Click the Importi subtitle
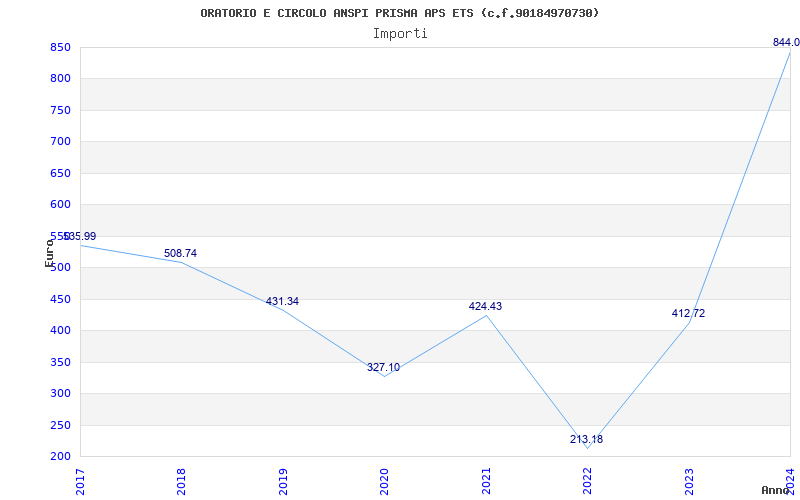800x500 pixels. coord(400,34)
